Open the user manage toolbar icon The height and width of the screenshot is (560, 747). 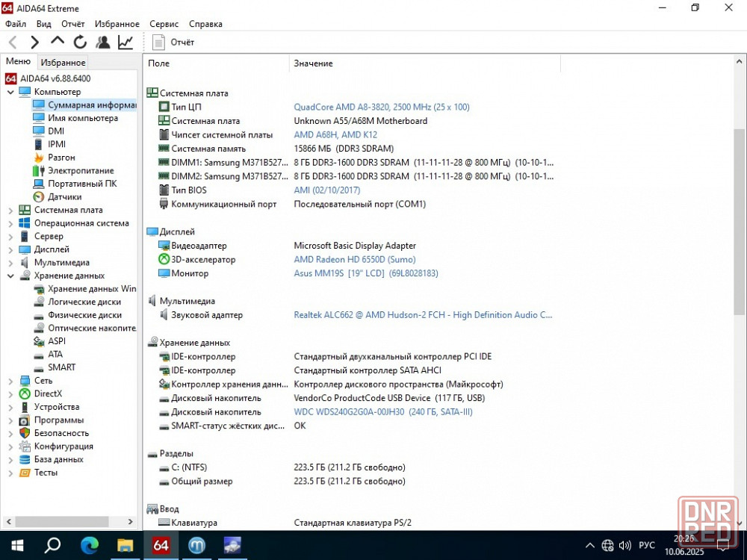pos(102,43)
